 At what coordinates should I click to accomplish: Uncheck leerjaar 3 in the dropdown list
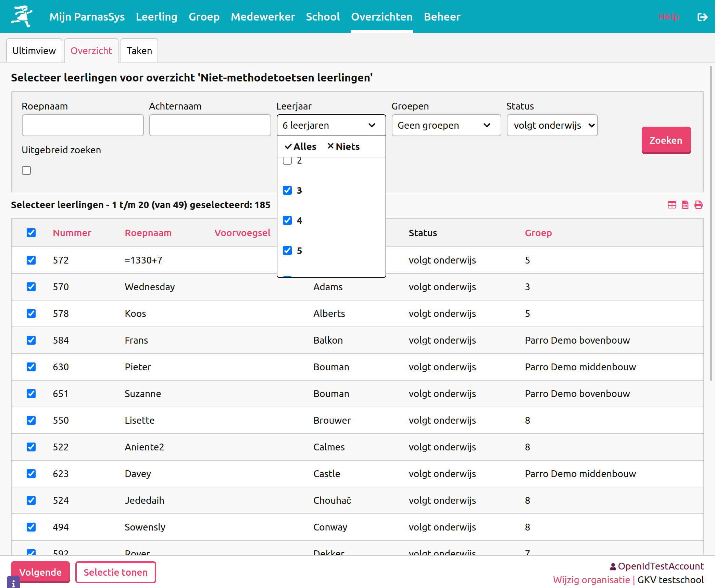(287, 191)
